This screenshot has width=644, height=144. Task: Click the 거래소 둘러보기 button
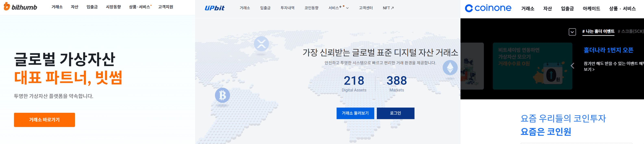pos(355,113)
